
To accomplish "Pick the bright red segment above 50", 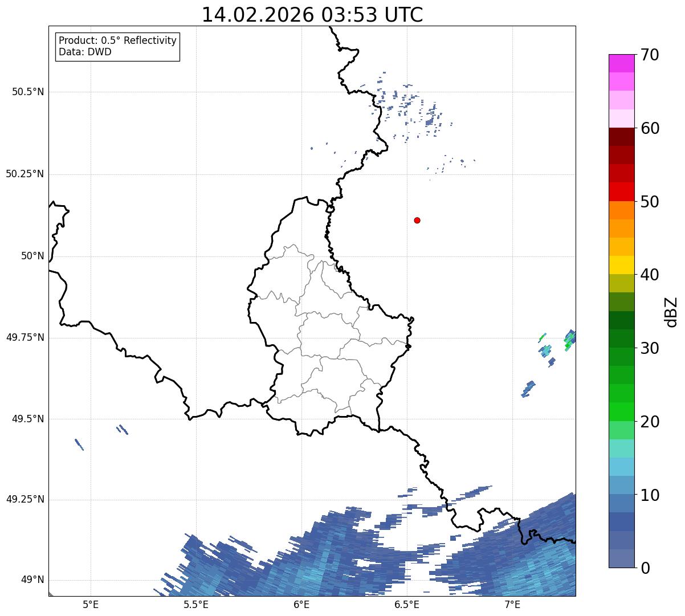I will click(x=622, y=191).
